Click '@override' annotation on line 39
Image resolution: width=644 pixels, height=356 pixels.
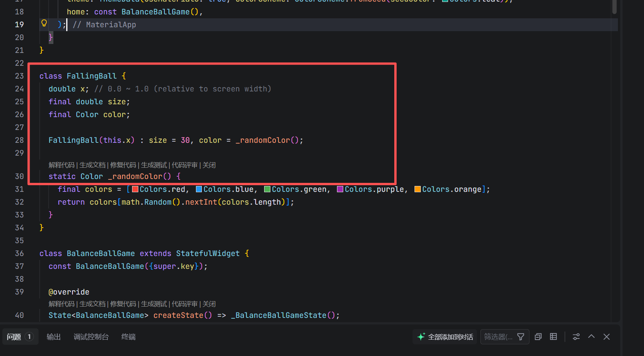click(x=69, y=292)
